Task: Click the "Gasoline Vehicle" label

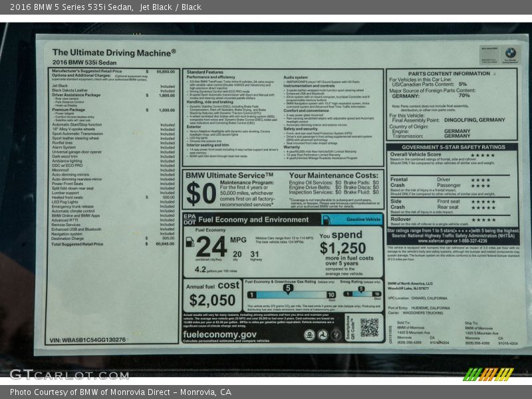Action: [363, 219]
